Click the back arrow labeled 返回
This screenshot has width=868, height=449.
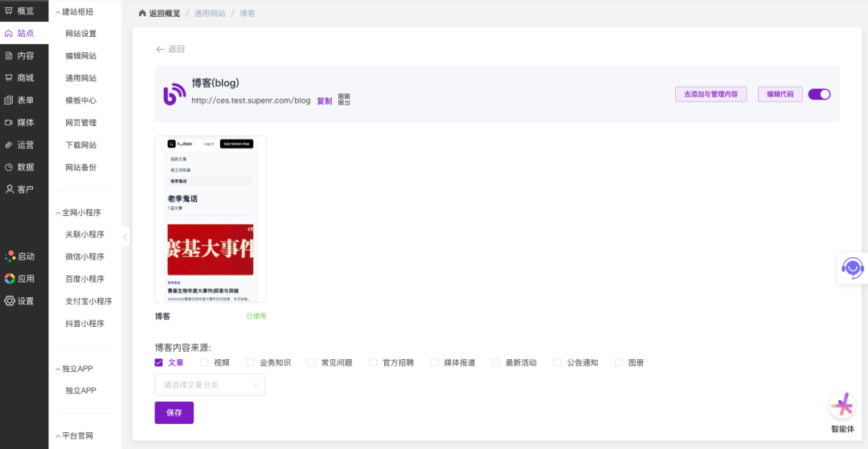[x=170, y=49]
